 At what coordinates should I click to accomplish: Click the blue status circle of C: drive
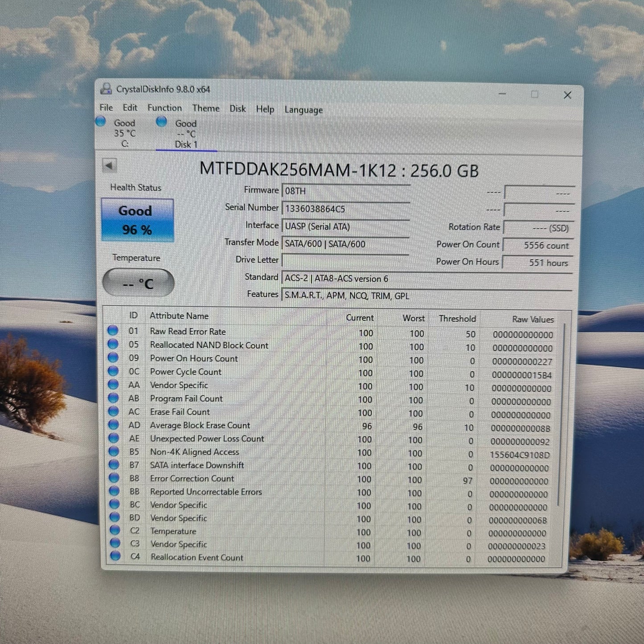pyautogui.click(x=101, y=121)
